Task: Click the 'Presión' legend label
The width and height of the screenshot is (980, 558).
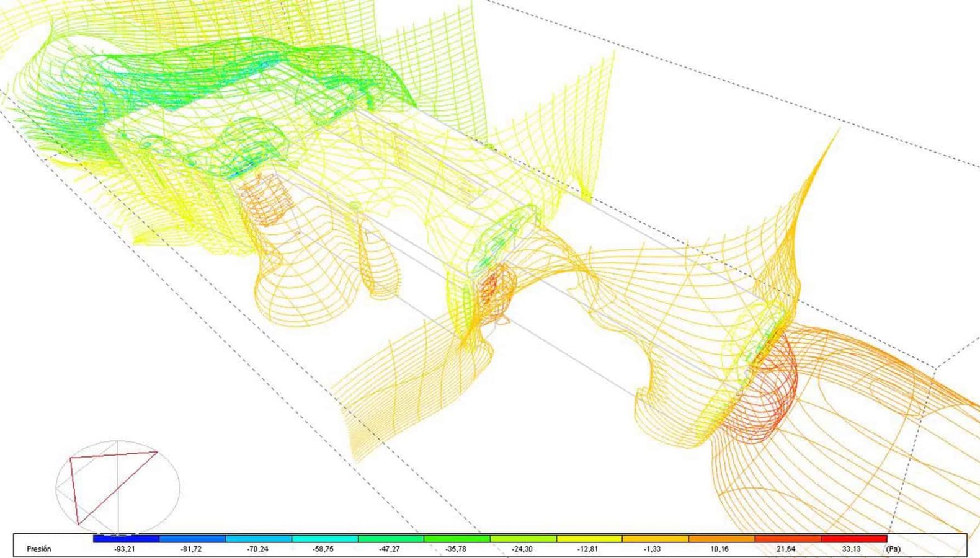Action: [x=39, y=549]
